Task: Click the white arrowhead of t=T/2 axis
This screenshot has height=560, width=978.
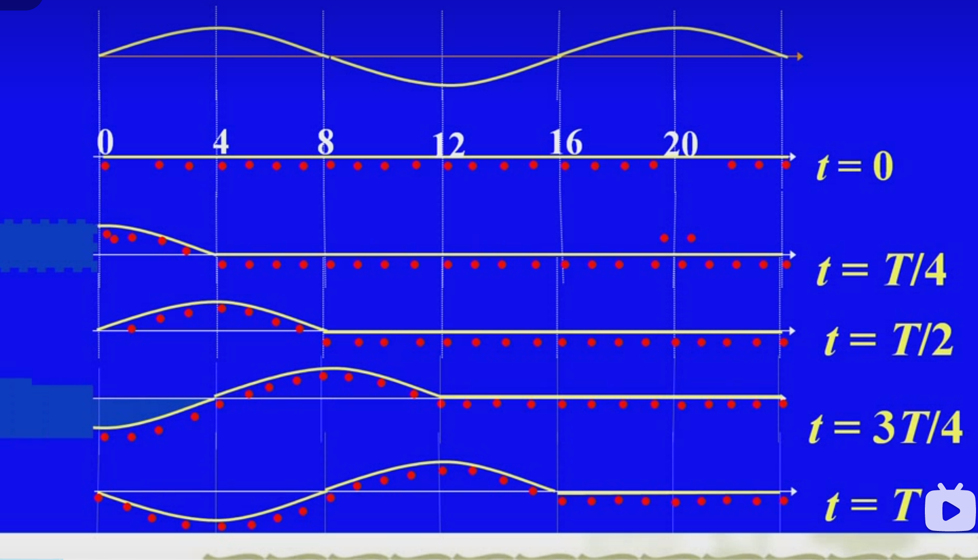Action: click(x=792, y=331)
